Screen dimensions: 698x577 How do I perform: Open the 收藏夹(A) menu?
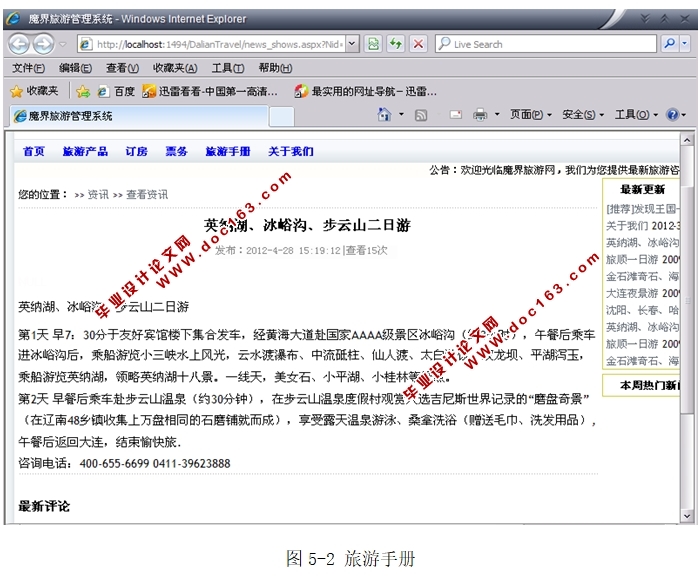175,68
